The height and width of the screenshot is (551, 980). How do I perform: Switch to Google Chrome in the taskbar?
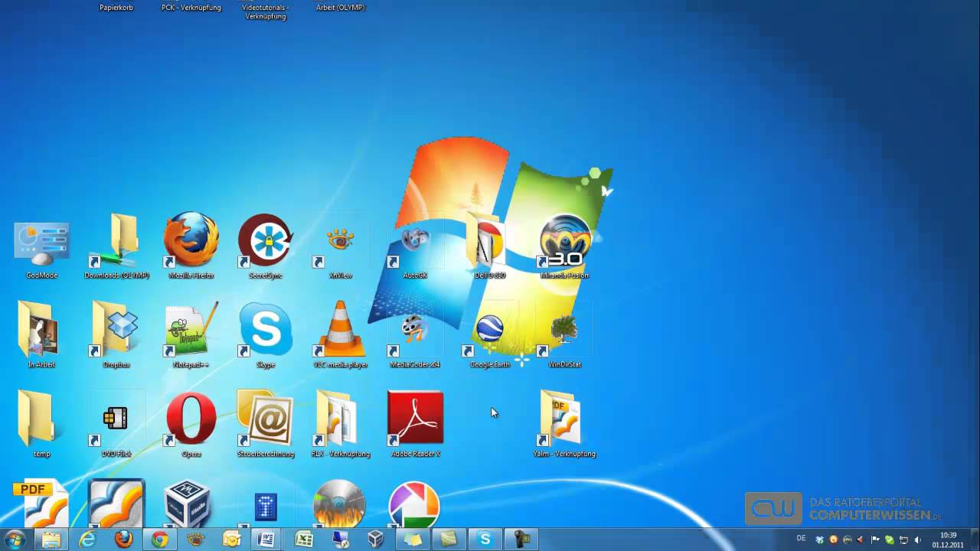[159, 540]
